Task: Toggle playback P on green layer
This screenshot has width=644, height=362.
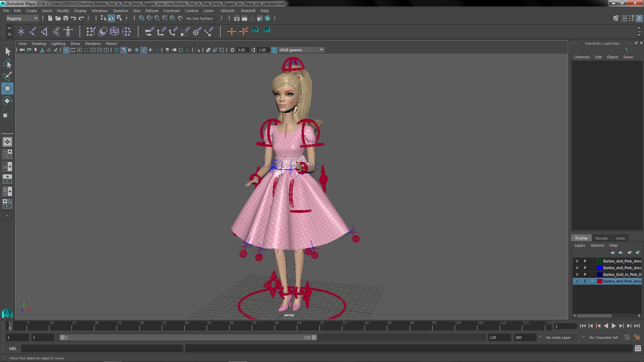Action: [585, 261]
